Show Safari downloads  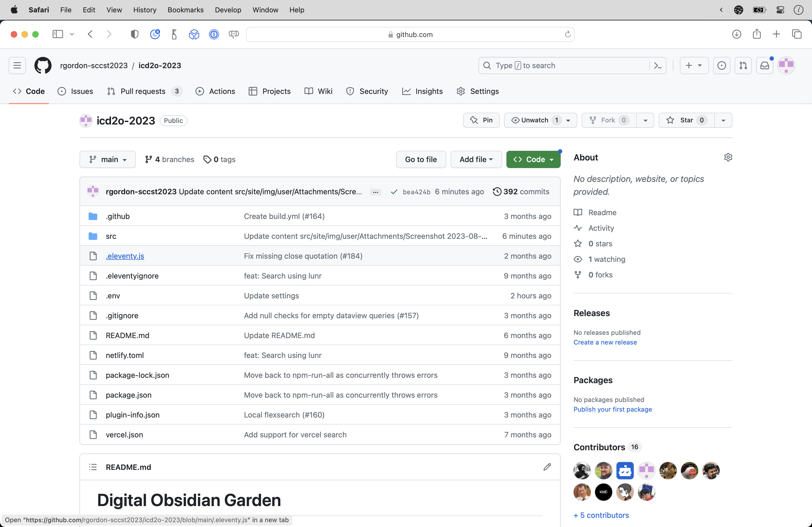(x=737, y=34)
